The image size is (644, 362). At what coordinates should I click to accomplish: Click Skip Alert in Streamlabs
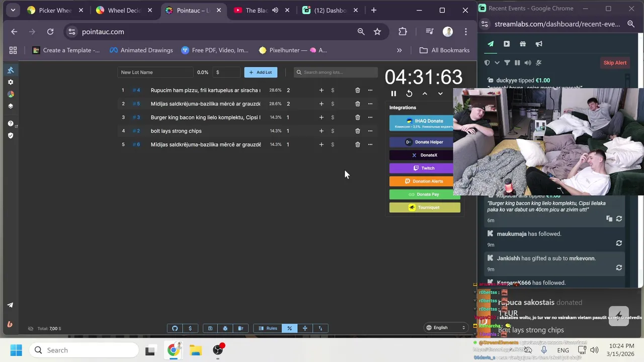coord(615,63)
